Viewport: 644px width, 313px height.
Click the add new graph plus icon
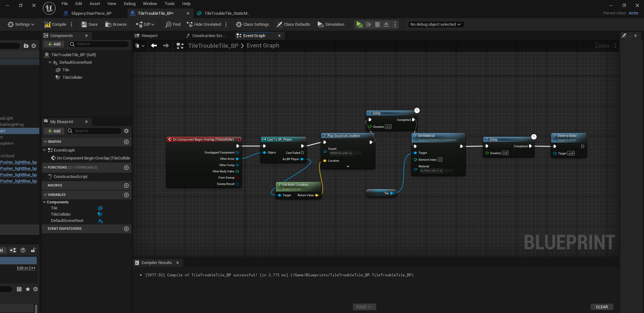pyautogui.click(x=126, y=142)
